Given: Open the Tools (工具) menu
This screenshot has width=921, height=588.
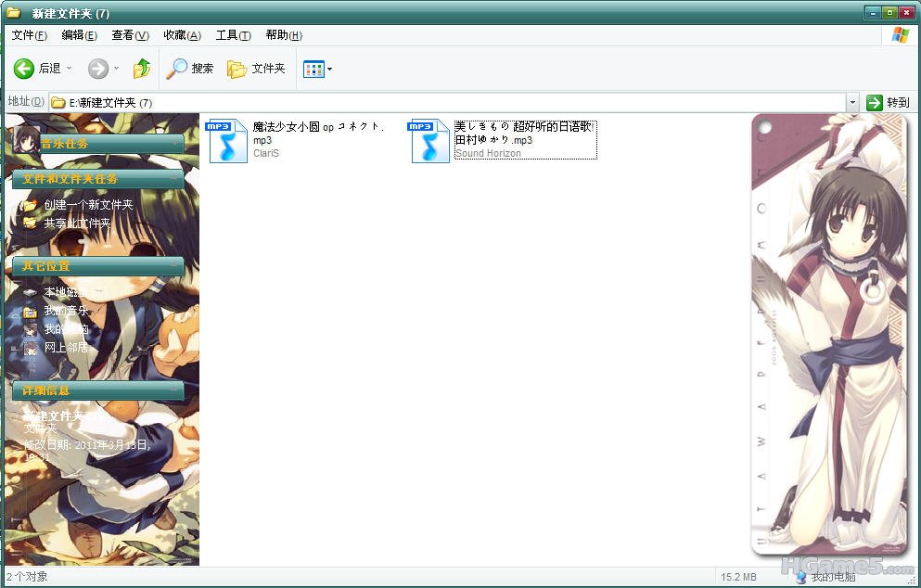Looking at the screenshot, I should pos(233,35).
